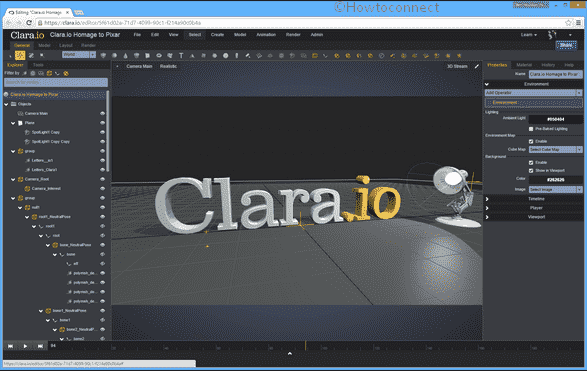Click the 3D Stream button
This screenshot has height=371, width=587.
457,66
